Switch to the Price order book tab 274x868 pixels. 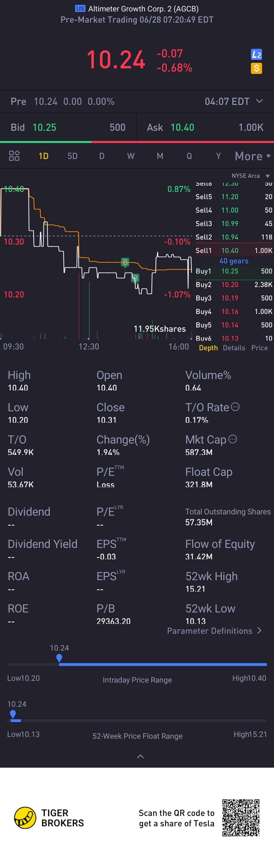[260, 348]
